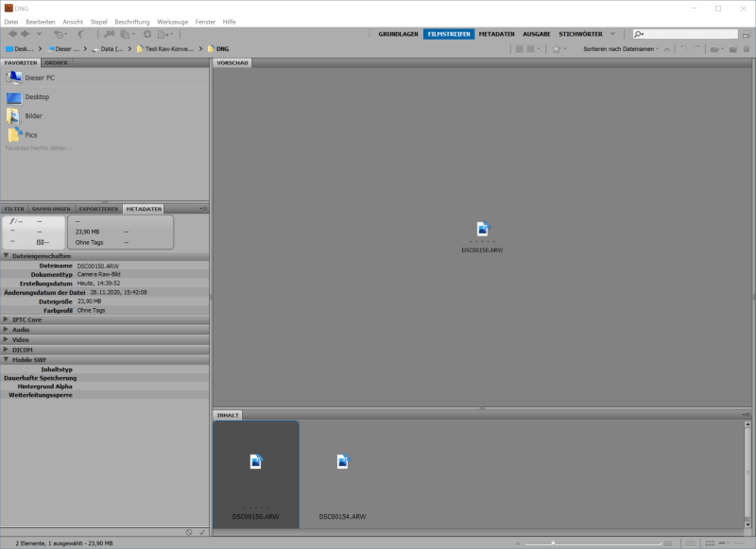Screen dimensions: 756x549
Task: Switch to GRUNDLAGEN workspace
Action: [398, 34]
